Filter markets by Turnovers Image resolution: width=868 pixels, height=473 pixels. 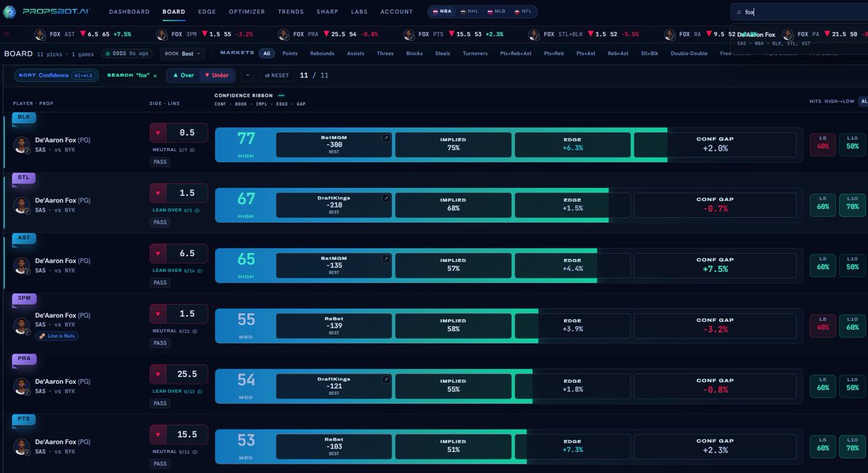[475, 54]
